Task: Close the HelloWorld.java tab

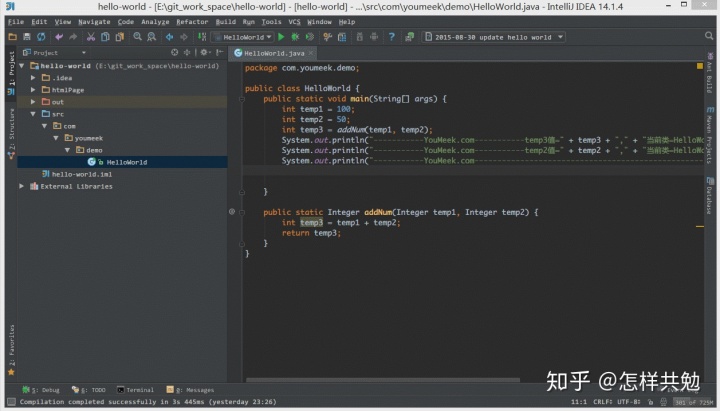Action: click(x=311, y=53)
